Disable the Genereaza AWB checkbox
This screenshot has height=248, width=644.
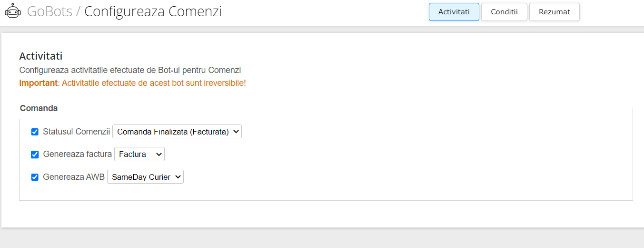35,177
